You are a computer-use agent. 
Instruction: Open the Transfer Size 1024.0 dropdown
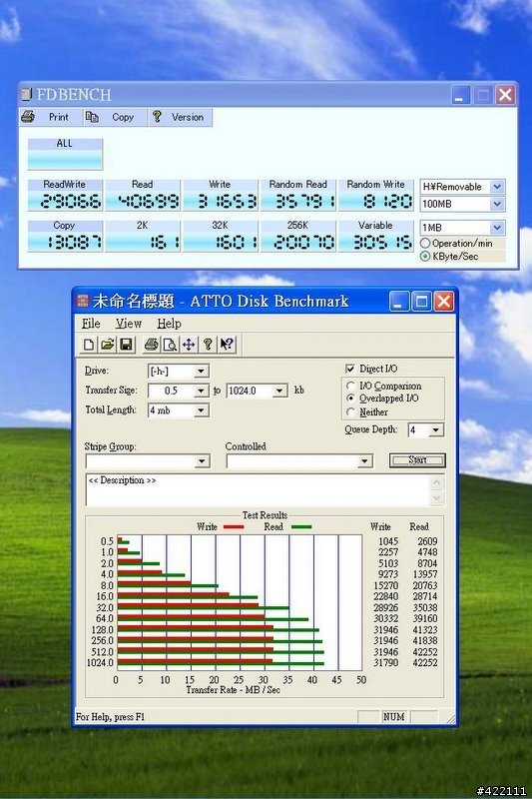coord(279,391)
